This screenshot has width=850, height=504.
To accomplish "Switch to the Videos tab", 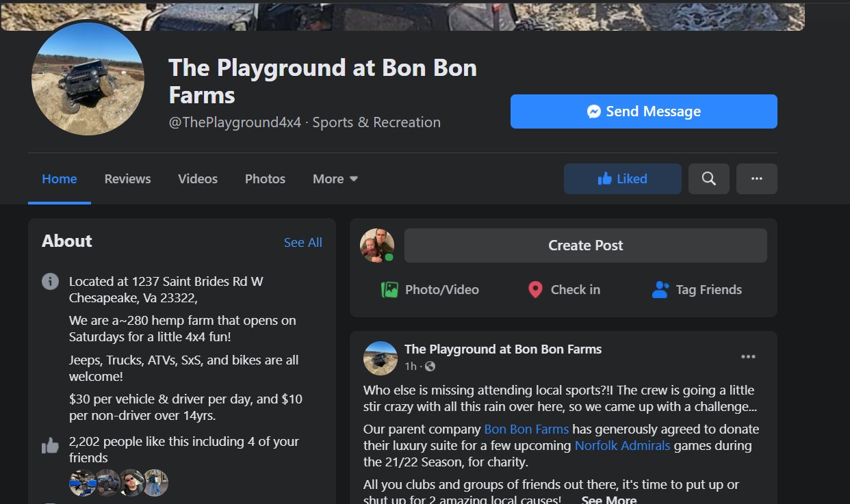I will pos(198,179).
